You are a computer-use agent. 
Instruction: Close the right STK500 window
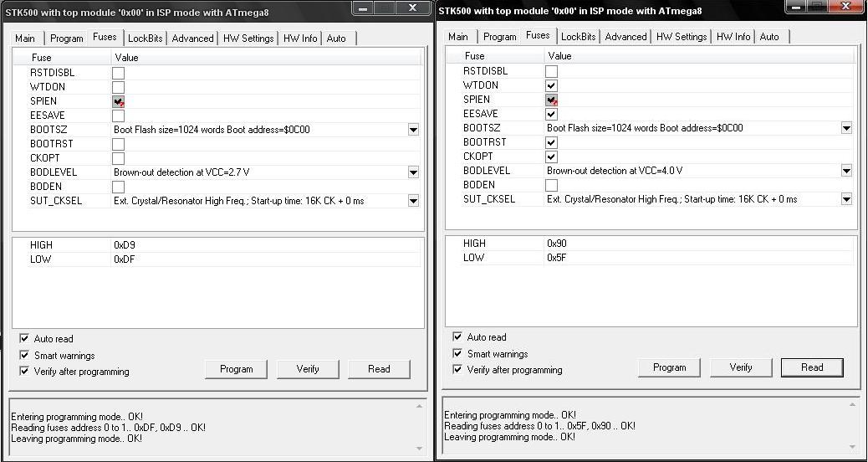847,6
